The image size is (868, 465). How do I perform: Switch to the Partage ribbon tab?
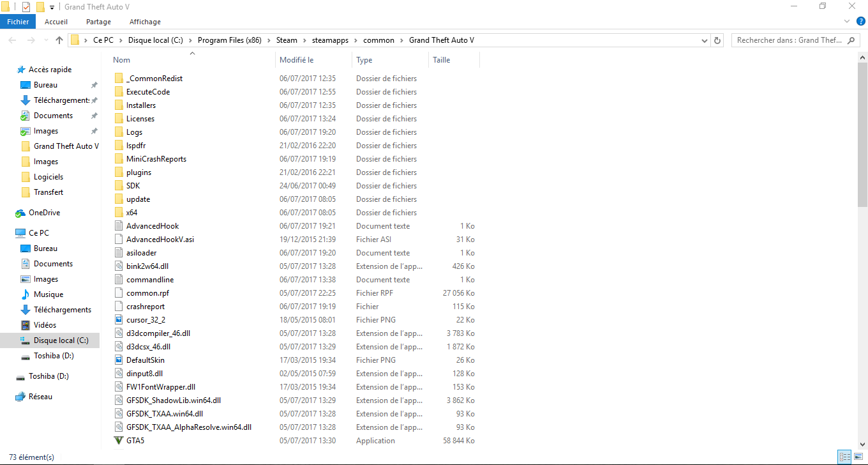(98, 22)
